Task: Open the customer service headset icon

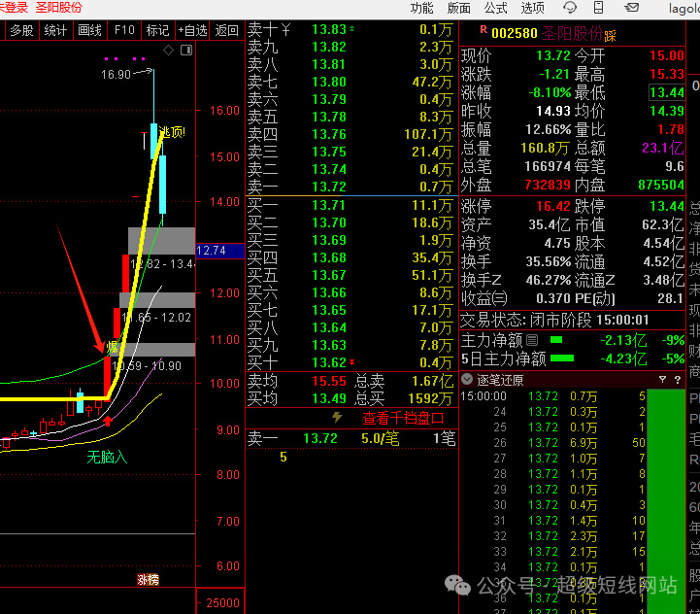Action: pyautogui.click(x=569, y=7)
